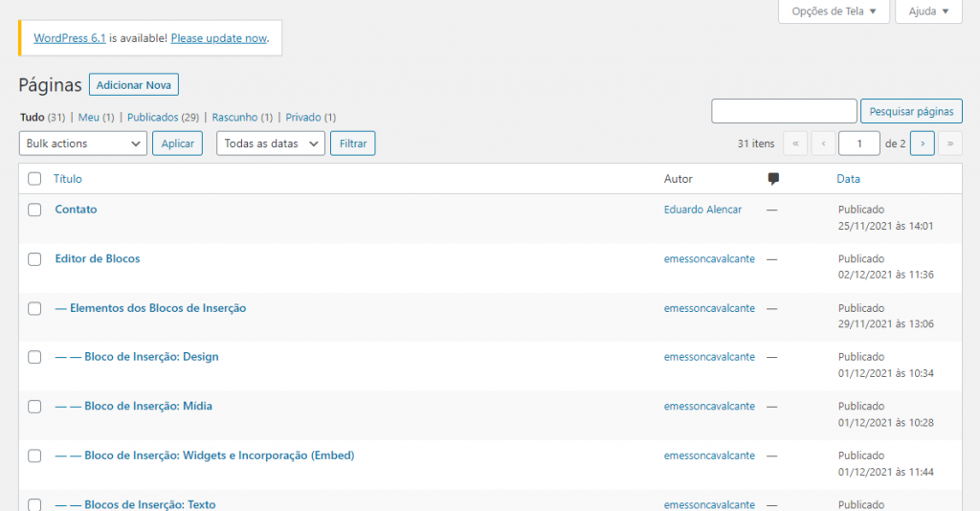This screenshot has width=980, height=511.
Task: Filter pages by Meu (1)
Action: pyautogui.click(x=97, y=117)
